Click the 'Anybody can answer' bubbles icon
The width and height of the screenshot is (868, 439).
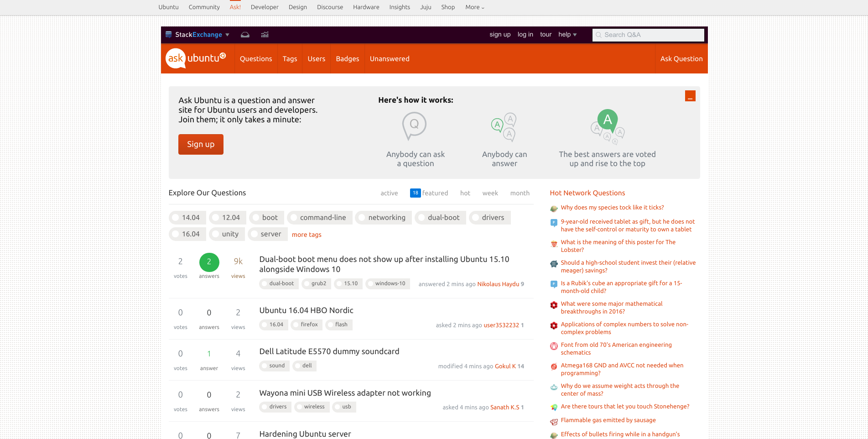coord(504,127)
